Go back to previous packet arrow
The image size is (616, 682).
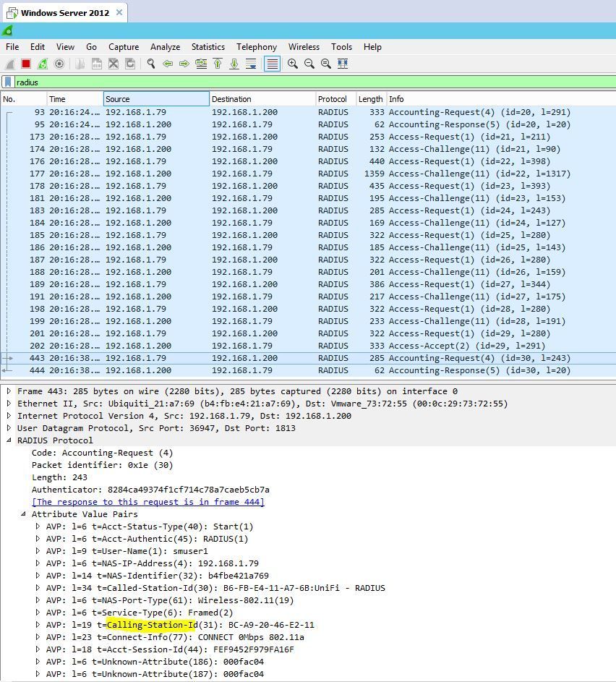[168, 64]
